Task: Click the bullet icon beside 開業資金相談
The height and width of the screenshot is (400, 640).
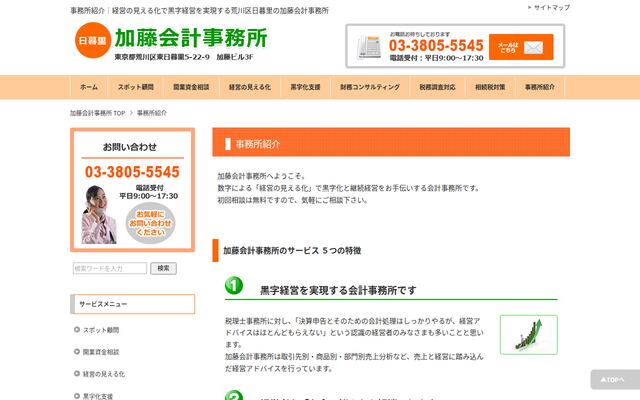Action: coord(77,351)
